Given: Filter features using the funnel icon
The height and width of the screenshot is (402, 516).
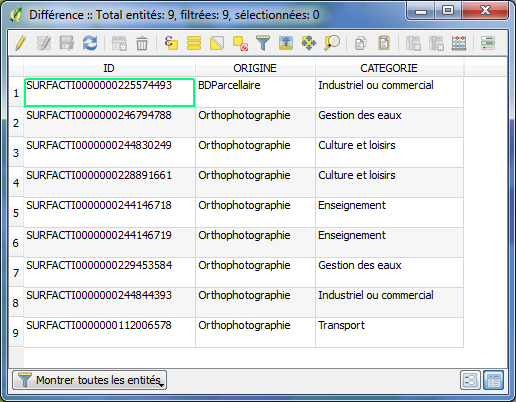Looking at the screenshot, I should pos(263,43).
